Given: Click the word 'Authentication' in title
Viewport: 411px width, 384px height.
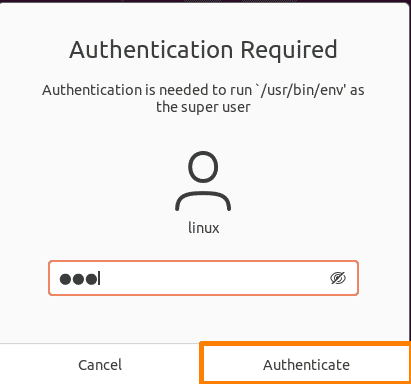Looking at the screenshot, I should pos(151,50).
